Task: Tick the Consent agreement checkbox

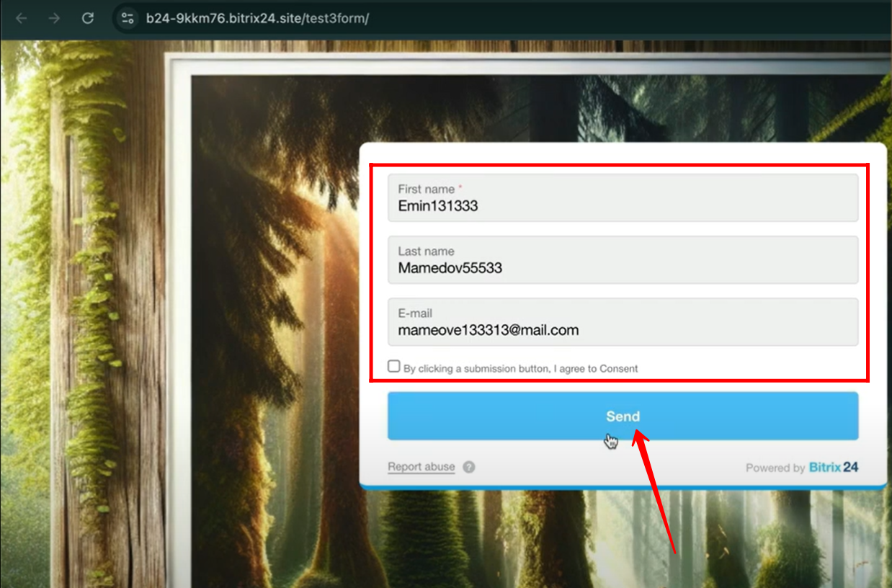Action: click(x=393, y=366)
